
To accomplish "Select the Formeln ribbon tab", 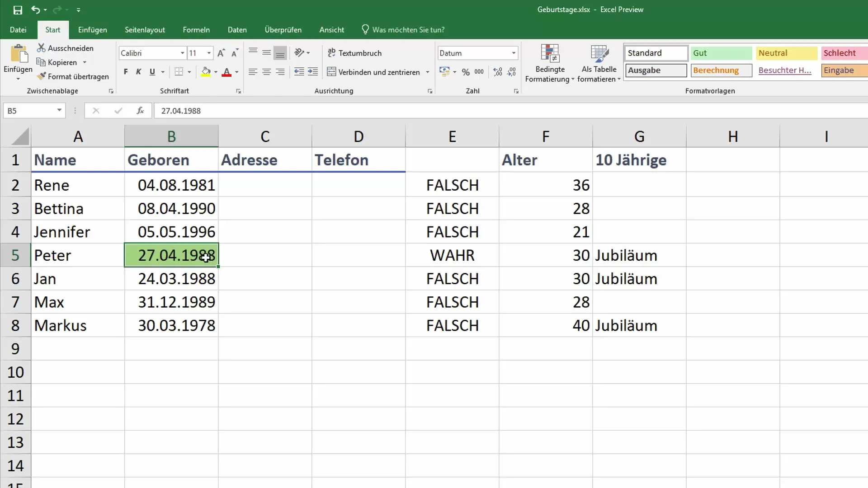I will click(x=196, y=29).
